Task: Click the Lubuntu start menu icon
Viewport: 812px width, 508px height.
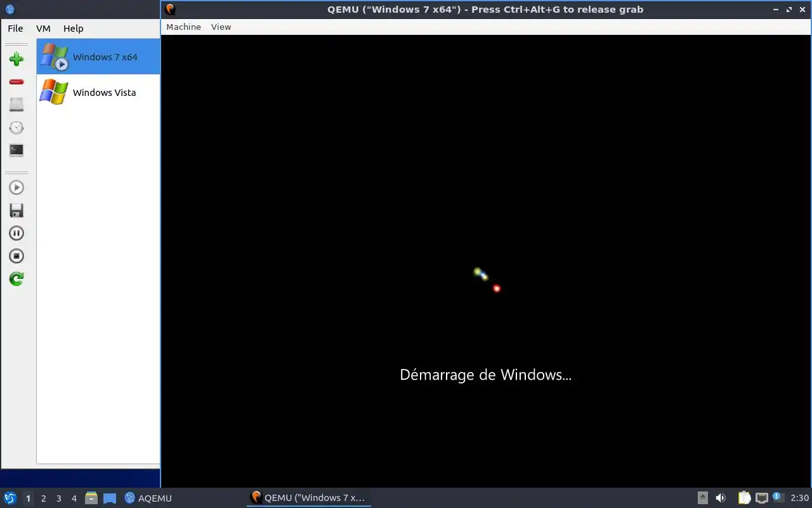Action: click(x=10, y=498)
